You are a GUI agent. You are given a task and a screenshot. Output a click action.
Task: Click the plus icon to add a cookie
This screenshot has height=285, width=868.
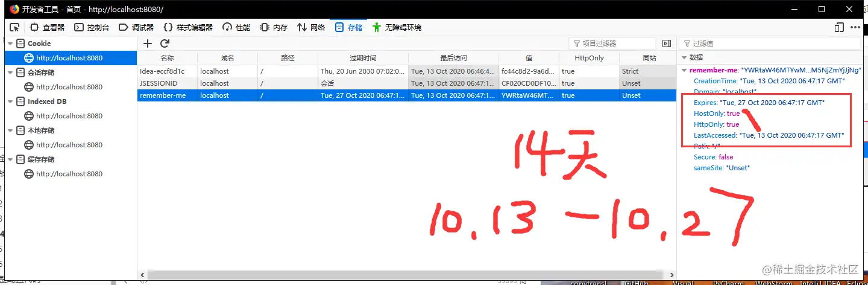point(148,43)
